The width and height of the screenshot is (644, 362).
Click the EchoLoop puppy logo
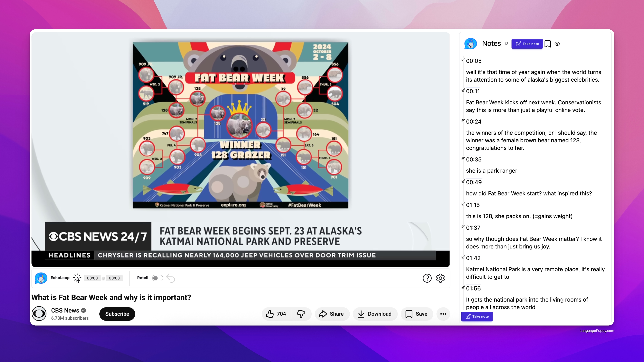pyautogui.click(x=41, y=278)
